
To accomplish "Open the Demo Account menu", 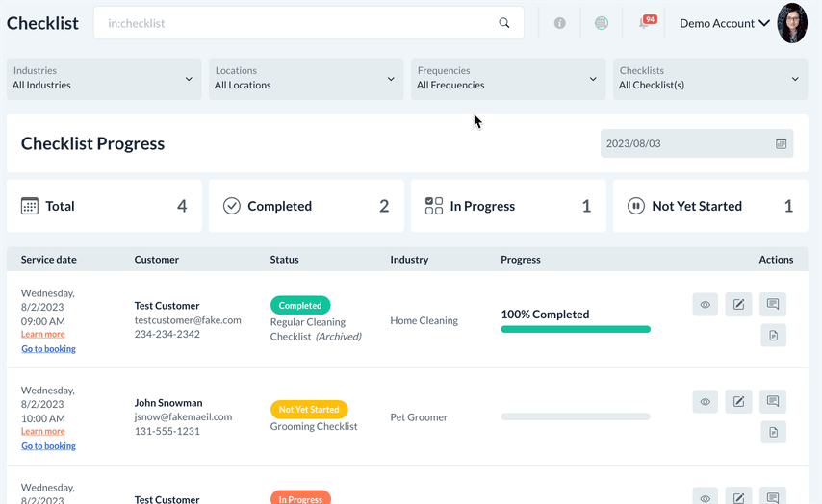I will tap(724, 23).
